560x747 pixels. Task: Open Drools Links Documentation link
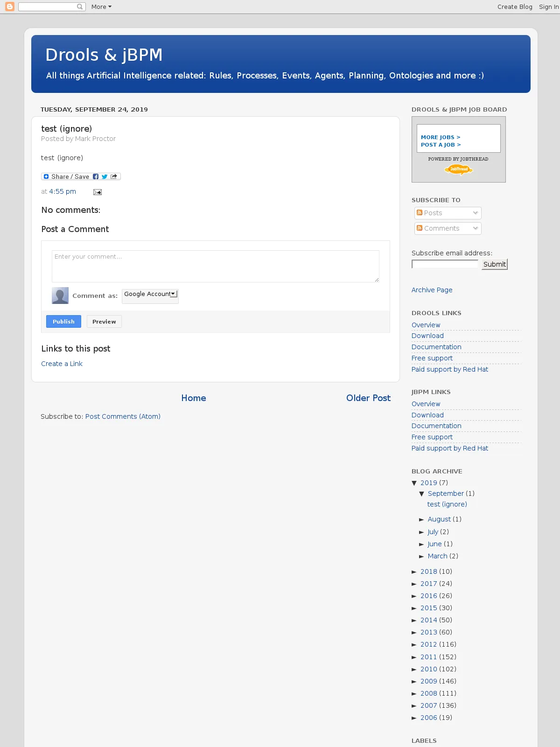436,347
